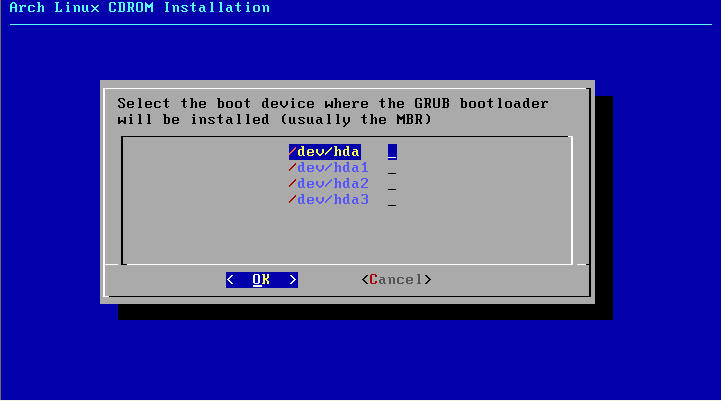
Task: Click the horizontal line under the title
Action: click(360, 24)
